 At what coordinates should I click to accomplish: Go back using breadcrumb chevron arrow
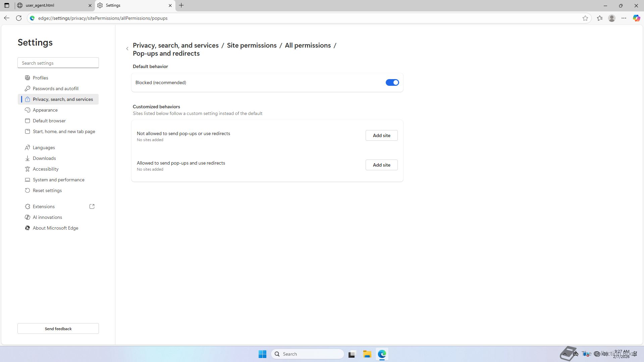(127, 49)
